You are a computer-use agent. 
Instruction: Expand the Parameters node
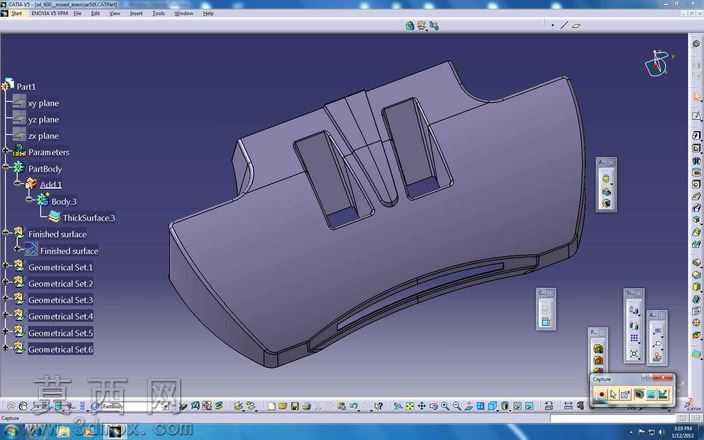coord(5,150)
